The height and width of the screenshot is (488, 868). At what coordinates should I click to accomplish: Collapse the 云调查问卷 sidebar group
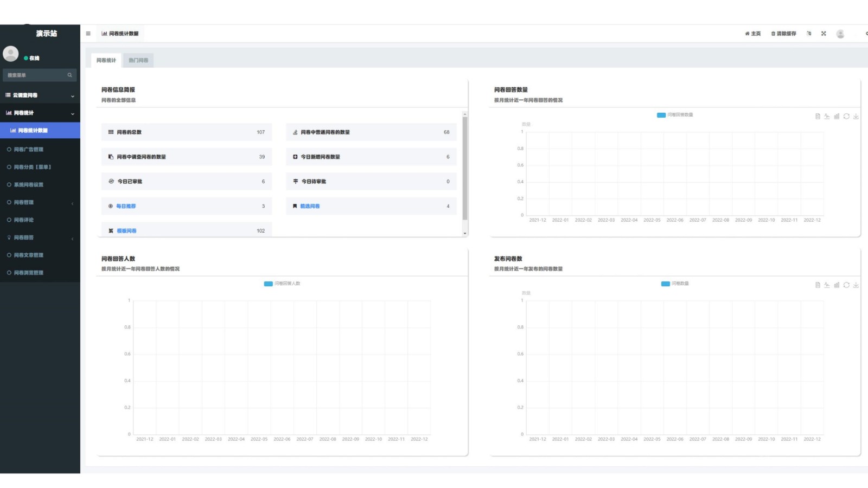[73, 96]
